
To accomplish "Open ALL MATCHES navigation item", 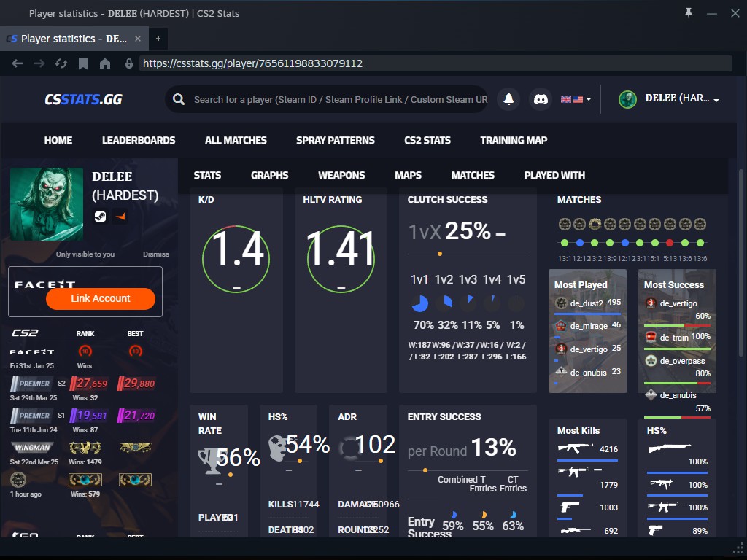I will coord(236,140).
